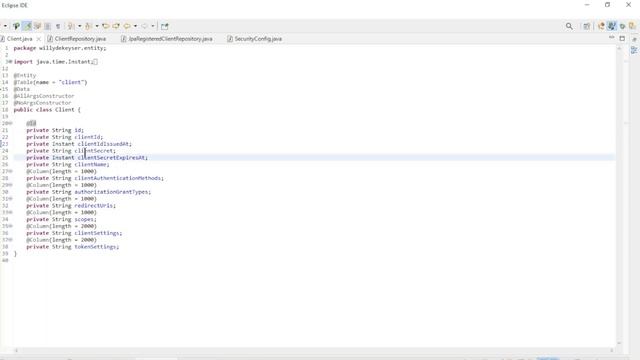Click the 'clientAuthenticationMethods' field name
The width and height of the screenshot is (640, 360).
click(x=118, y=178)
